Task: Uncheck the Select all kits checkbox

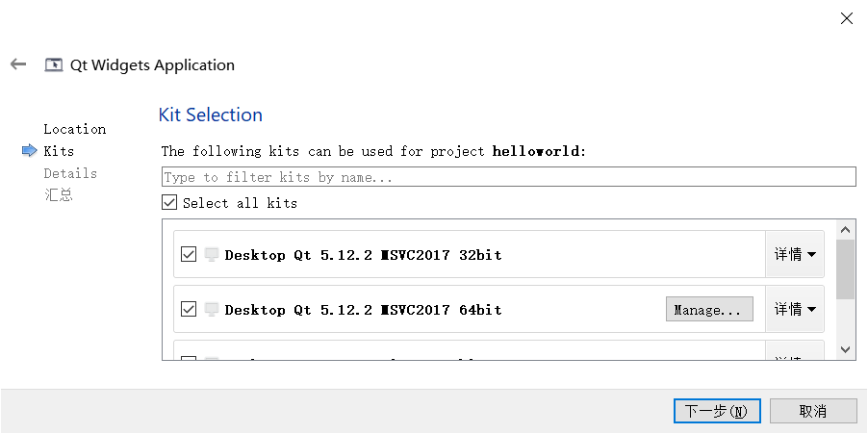Action: (x=169, y=203)
